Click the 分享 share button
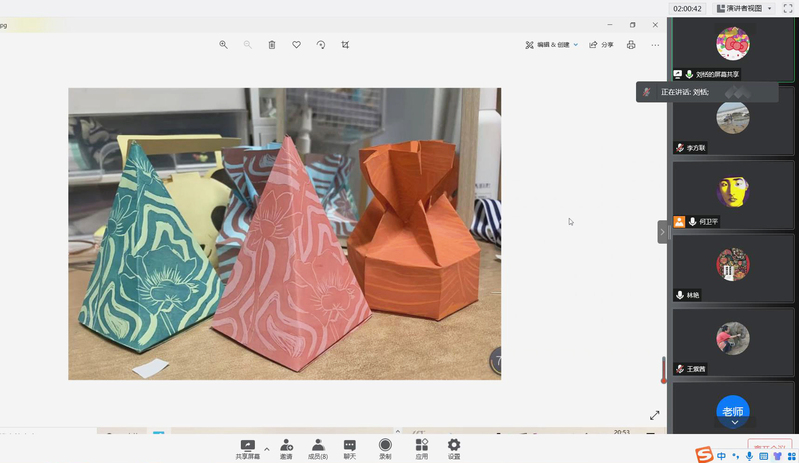The width and height of the screenshot is (799, 463). point(601,45)
